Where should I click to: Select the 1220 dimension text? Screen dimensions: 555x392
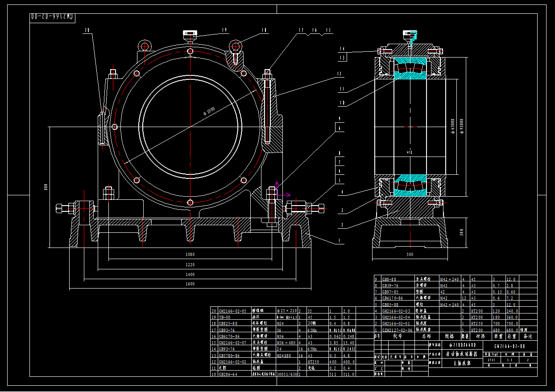[190, 265]
